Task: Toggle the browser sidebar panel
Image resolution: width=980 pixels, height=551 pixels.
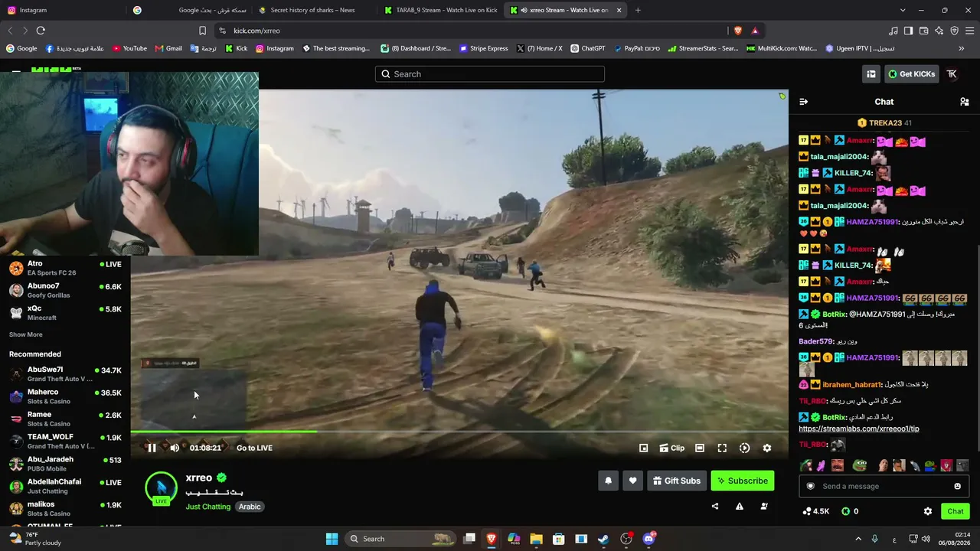Action: tap(909, 31)
